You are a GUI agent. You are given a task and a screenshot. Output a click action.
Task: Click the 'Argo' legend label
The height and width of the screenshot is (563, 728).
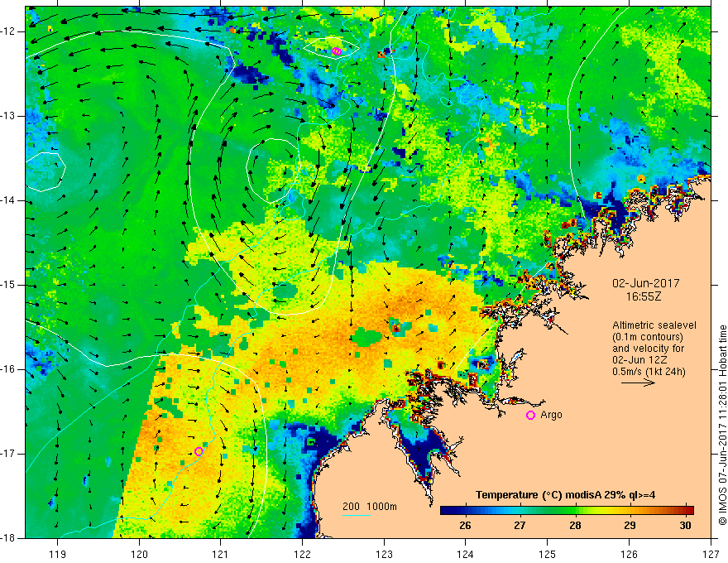pos(551,415)
